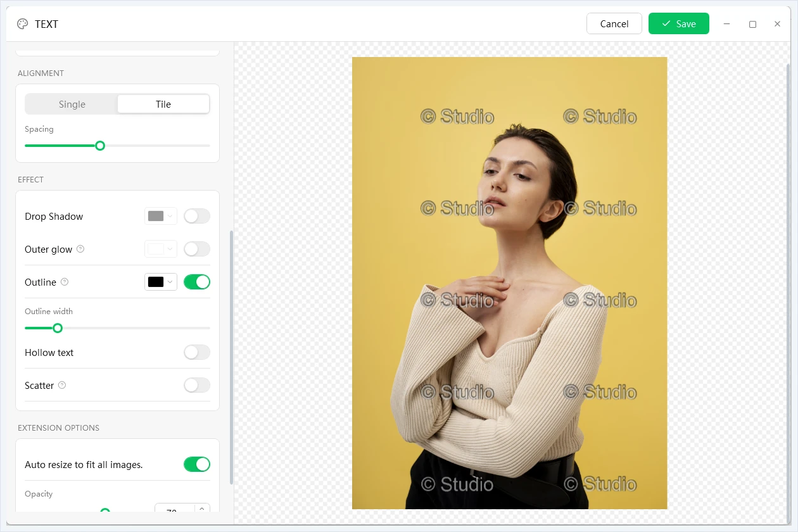The width and height of the screenshot is (798, 532).
Task: Click the palette icon beside TEXT title
Action: point(23,24)
